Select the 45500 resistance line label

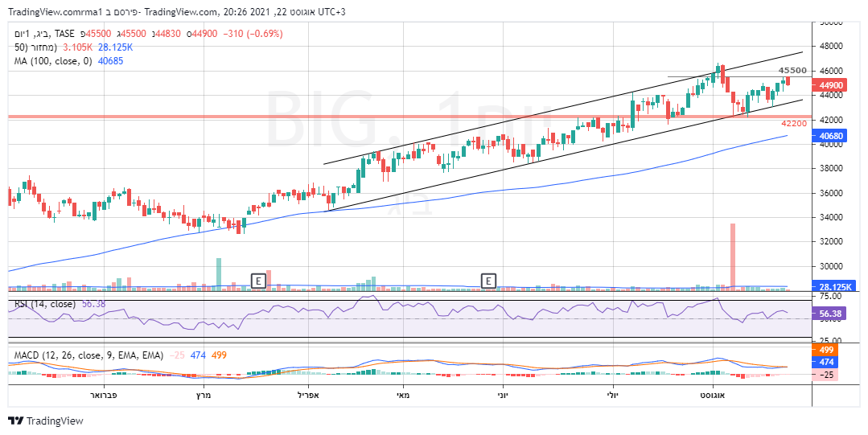tap(792, 70)
